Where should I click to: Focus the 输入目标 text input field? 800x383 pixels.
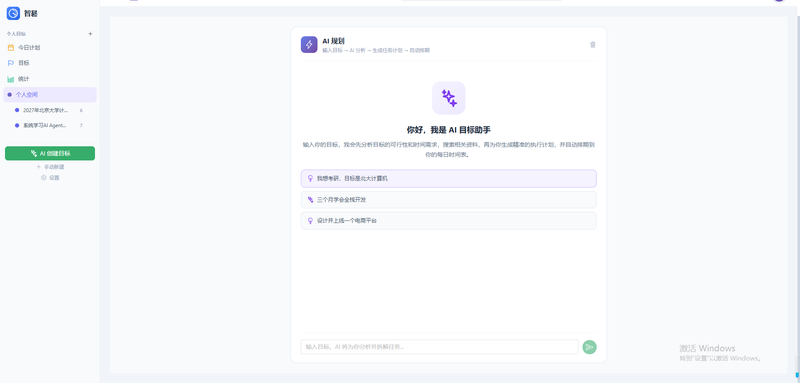pos(439,347)
